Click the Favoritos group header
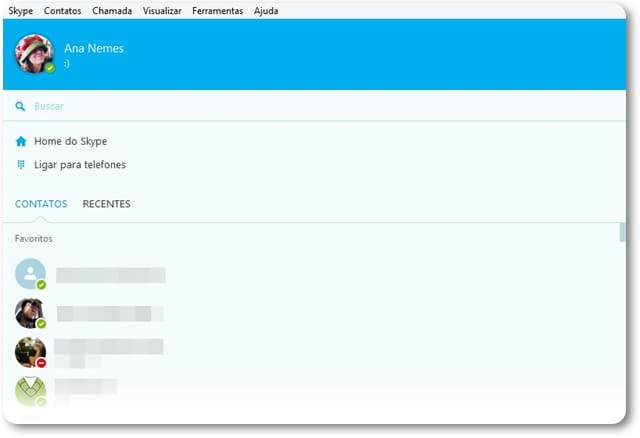Screen dimensions: 640x438 coord(33,238)
